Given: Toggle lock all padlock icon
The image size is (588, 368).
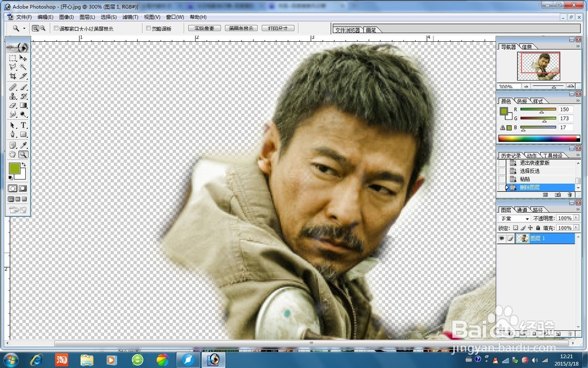Looking at the screenshot, I should (538, 228).
